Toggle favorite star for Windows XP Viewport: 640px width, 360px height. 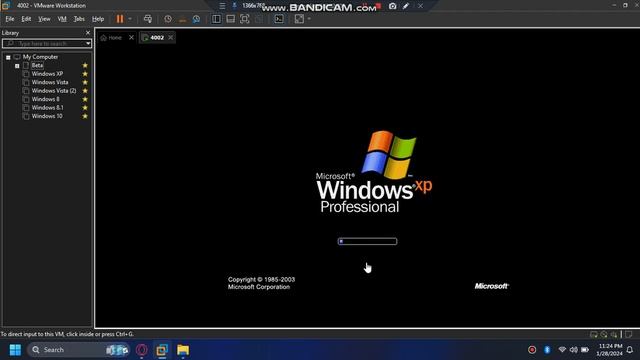click(x=85, y=74)
